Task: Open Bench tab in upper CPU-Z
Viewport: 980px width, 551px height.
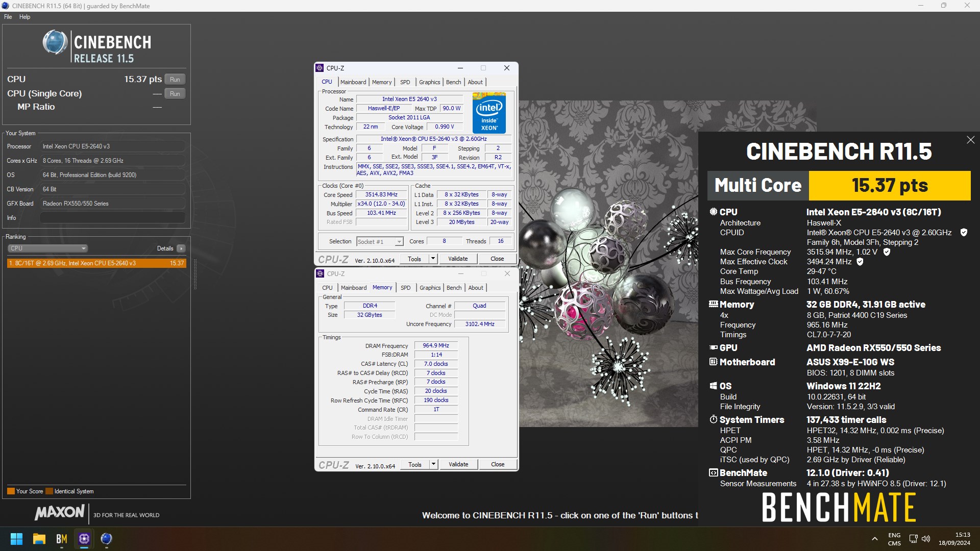Action: pyautogui.click(x=453, y=82)
